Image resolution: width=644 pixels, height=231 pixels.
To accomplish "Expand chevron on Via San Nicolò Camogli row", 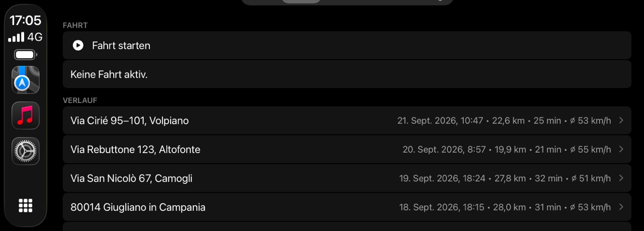I will click(621, 178).
